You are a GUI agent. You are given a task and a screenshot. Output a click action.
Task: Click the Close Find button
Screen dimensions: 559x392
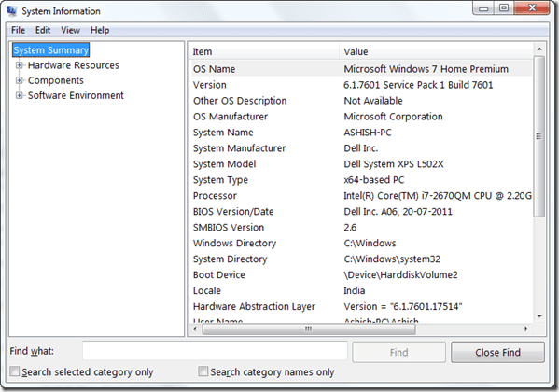pos(497,353)
